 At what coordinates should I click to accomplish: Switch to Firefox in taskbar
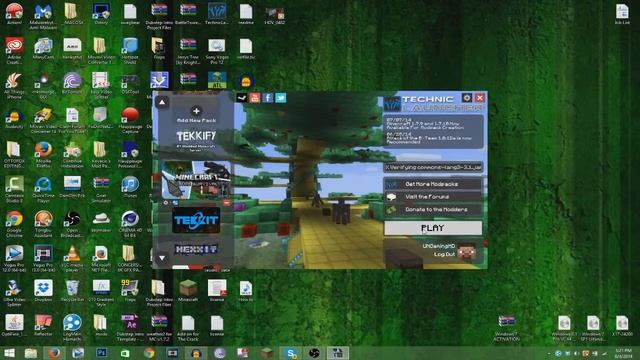pyautogui.click(x=54, y=353)
